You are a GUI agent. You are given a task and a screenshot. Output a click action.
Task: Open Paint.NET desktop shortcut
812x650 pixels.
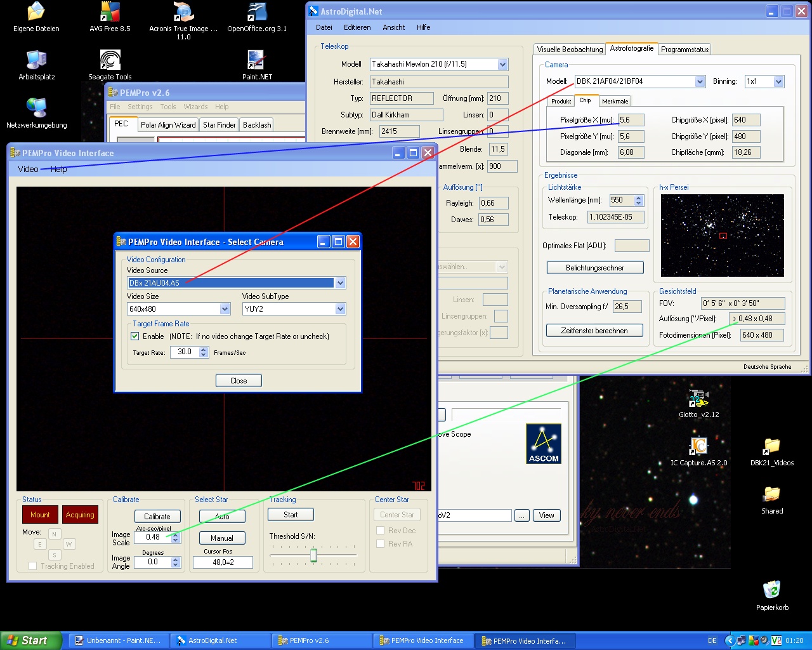(x=257, y=65)
